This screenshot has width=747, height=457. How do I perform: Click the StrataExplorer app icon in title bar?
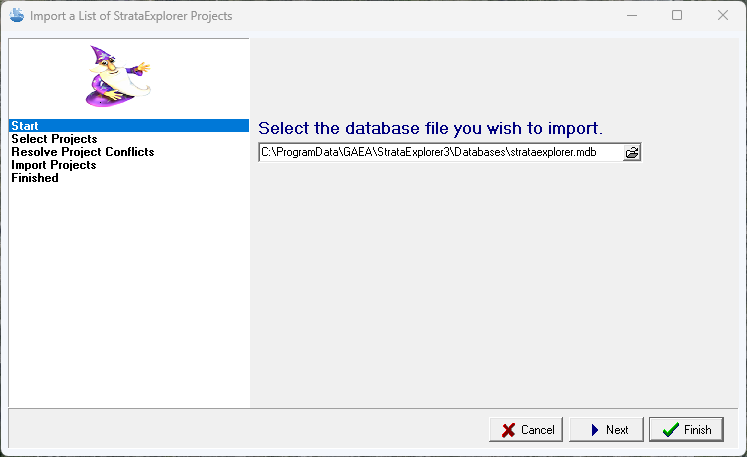click(15, 15)
